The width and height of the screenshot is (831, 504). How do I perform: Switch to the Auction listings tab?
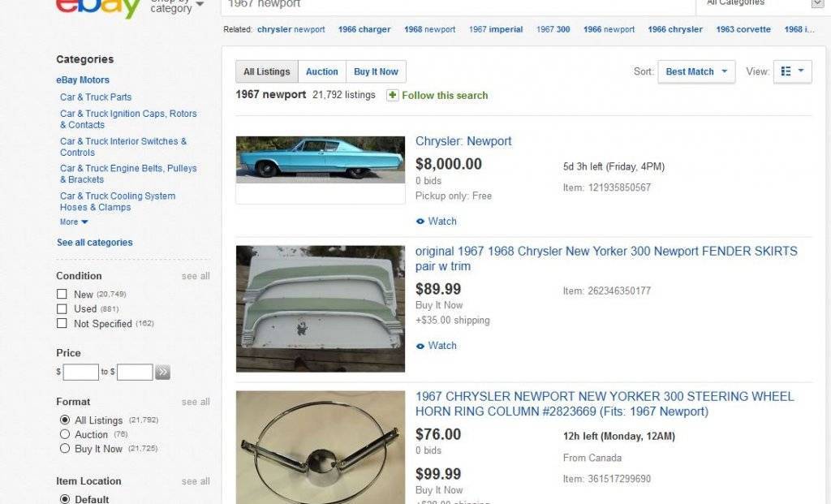click(x=322, y=71)
